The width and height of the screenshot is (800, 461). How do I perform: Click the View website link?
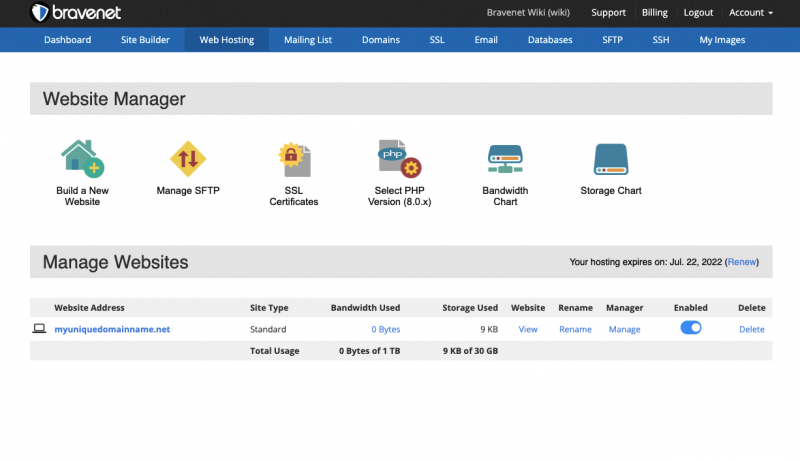(x=528, y=329)
